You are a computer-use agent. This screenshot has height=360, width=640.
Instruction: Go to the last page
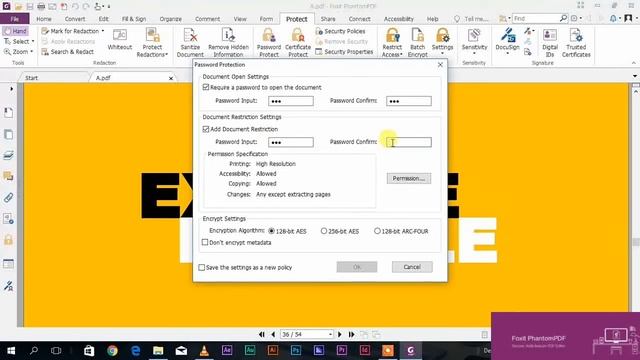tap(351, 334)
